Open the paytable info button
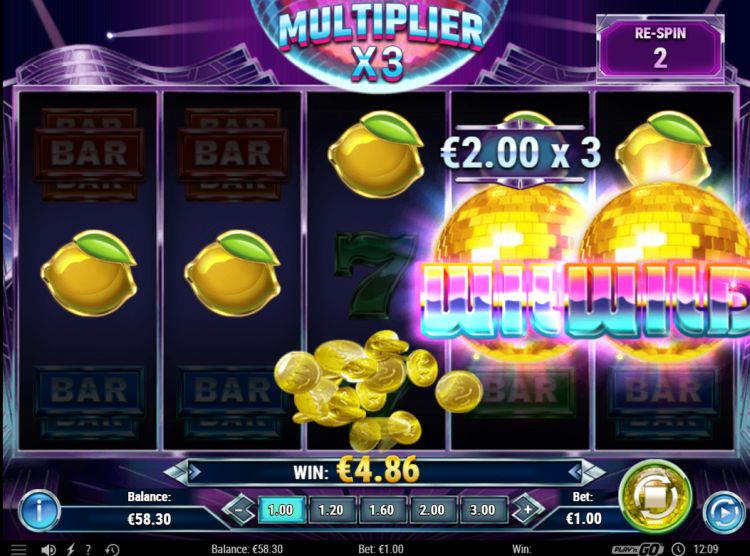 [39, 510]
